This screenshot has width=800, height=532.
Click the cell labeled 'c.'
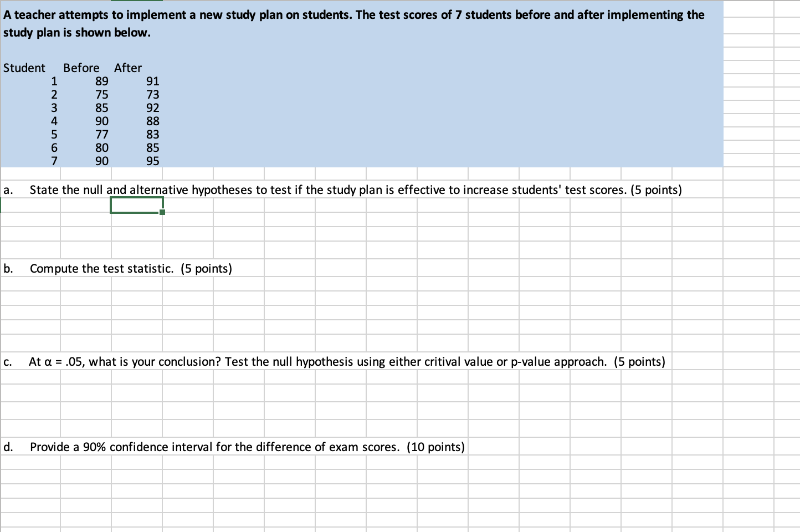(x=8, y=361)
